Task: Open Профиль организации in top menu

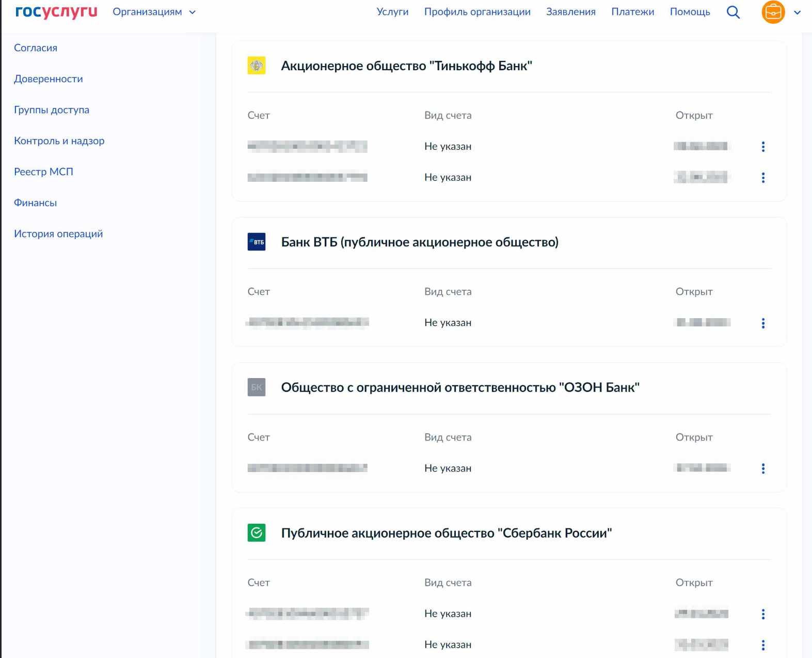Action: 477,12
